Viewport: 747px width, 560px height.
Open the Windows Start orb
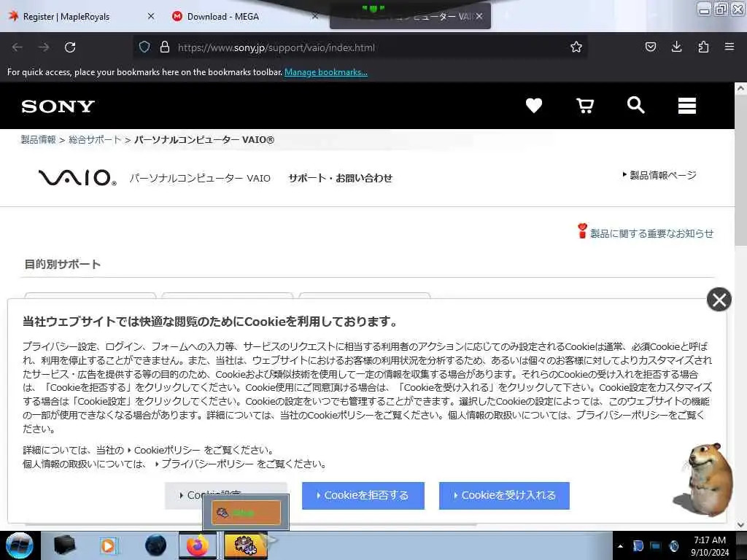[x=20, y=545]
